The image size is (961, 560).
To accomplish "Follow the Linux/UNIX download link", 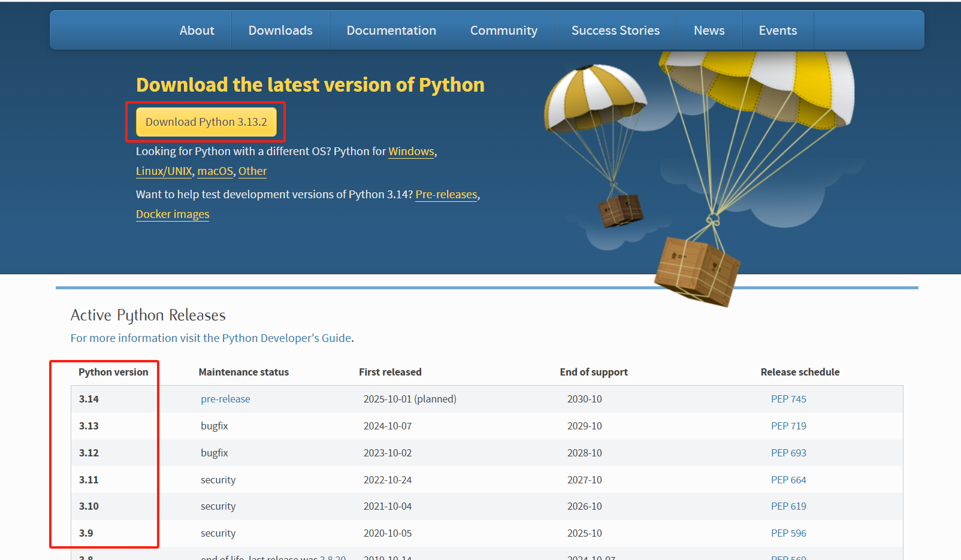I will (164, 171).
